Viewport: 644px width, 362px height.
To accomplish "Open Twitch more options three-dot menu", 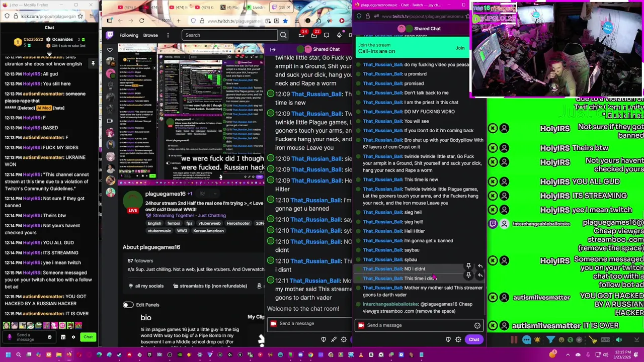I will [x=168, y=35].
